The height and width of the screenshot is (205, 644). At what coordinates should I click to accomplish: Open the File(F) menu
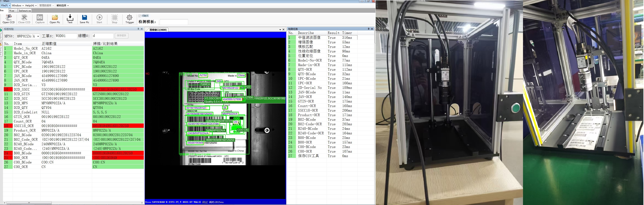[6, 6]
